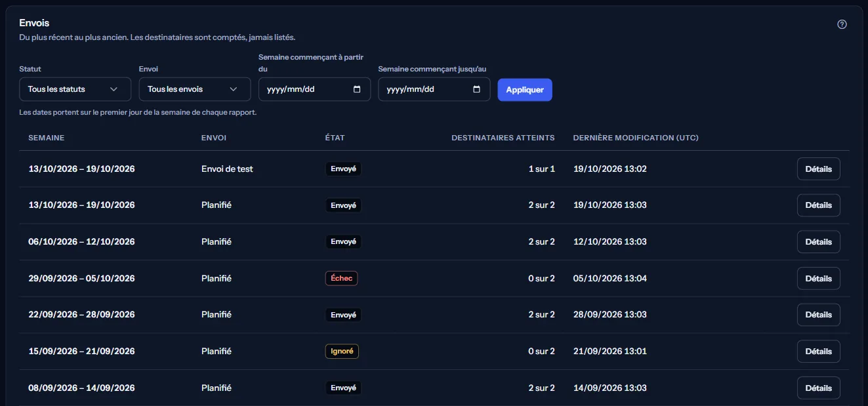
Task: Select week cell '22/09/2026 – 28/09/2026'
Action: click(x=81, y=314)
